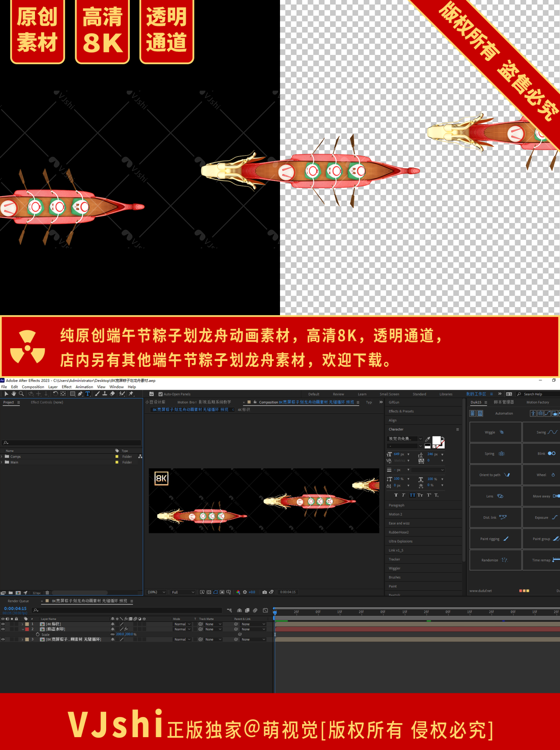
Task: Take a snapshot with the camera icon
Action: (264, 592)
